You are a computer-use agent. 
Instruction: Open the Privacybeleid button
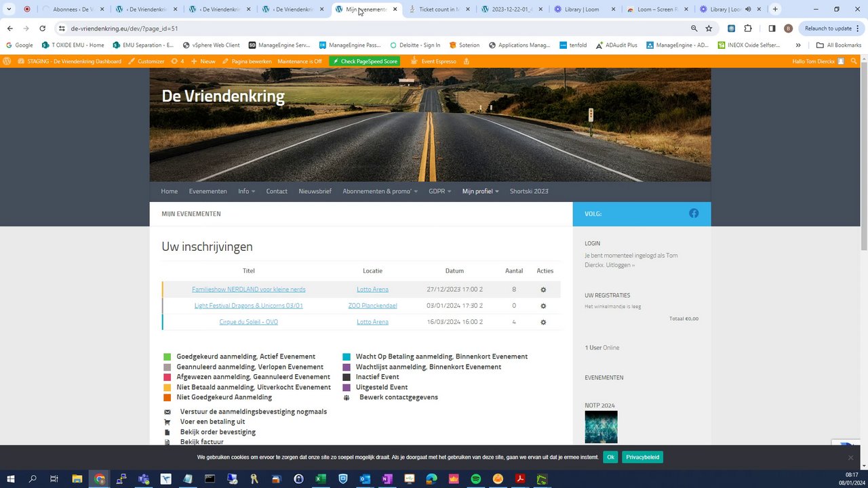pos(642,457)
